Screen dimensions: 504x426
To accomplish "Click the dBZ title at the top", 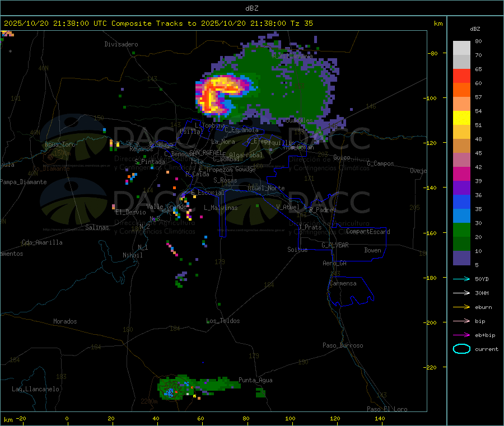I will tap(251, 8).
